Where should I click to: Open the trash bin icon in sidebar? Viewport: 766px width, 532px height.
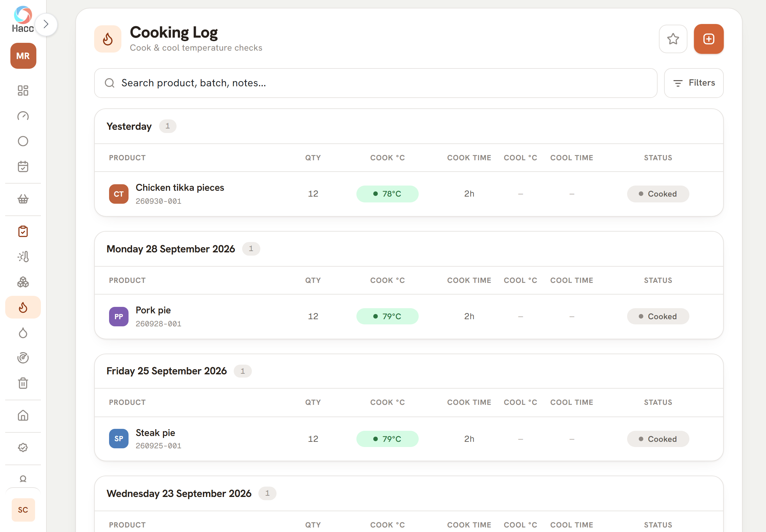click(x=23, y=383)
